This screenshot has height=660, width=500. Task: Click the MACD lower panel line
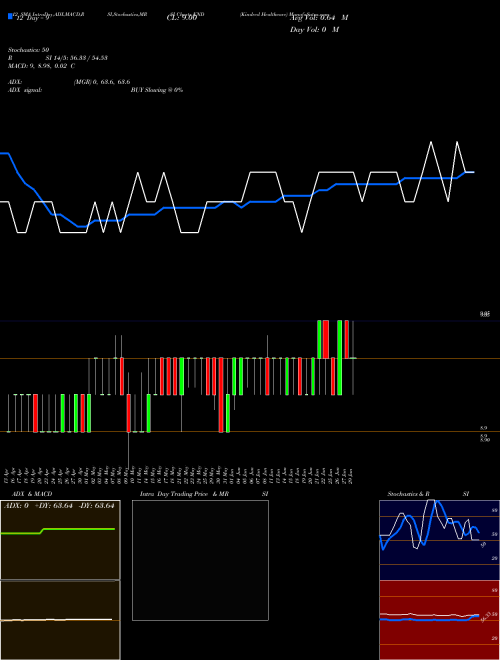56,620
